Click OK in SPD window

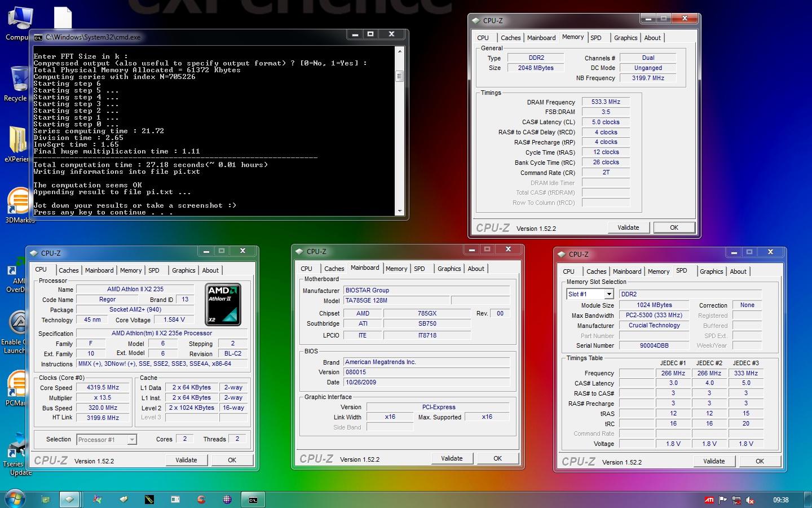[x=760, y=461]
